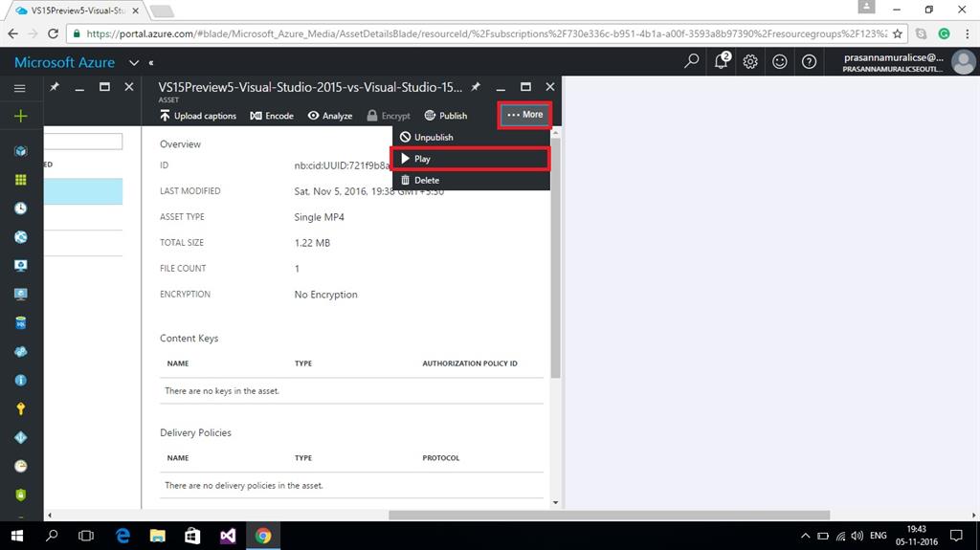The width and height of the screenshot is (980, 550).
Task: Click the feedback smiley icon
Action: point(779,61)
